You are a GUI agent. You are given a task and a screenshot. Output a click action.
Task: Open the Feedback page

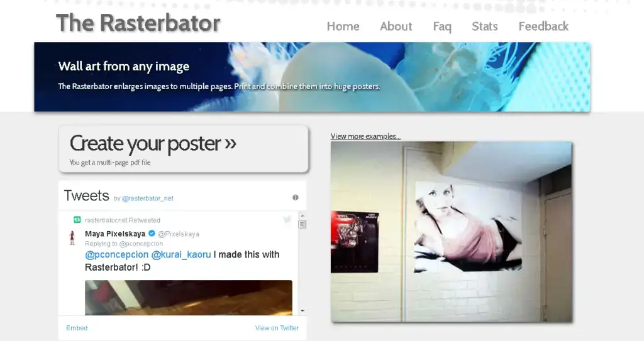pyautogui.click(x=543, y=26)
